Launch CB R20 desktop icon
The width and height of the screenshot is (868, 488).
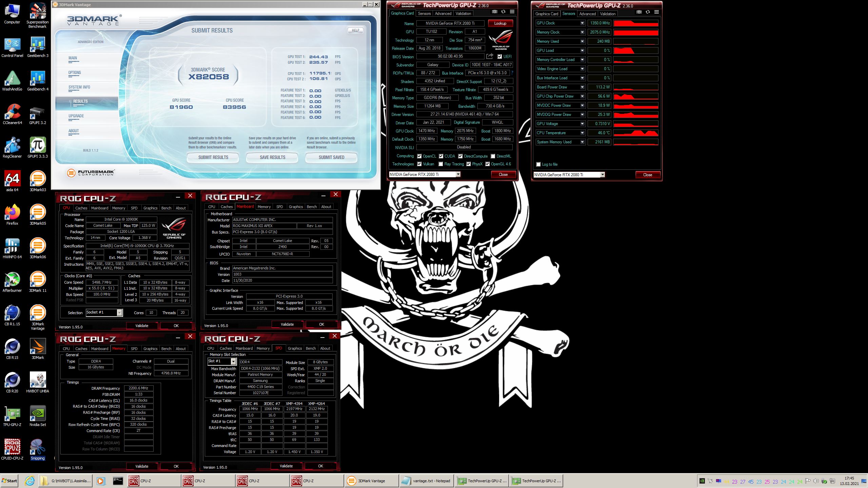[12, 383]
